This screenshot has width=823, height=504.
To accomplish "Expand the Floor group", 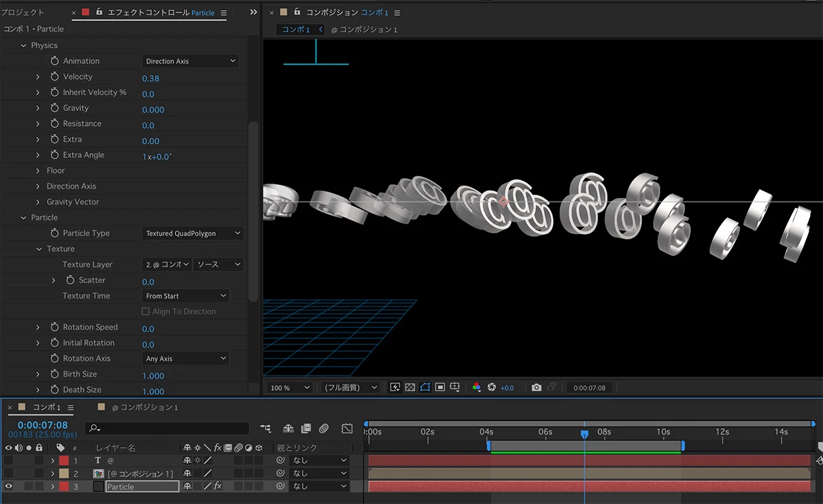I will pyautogui.click(x=39, y=171).
